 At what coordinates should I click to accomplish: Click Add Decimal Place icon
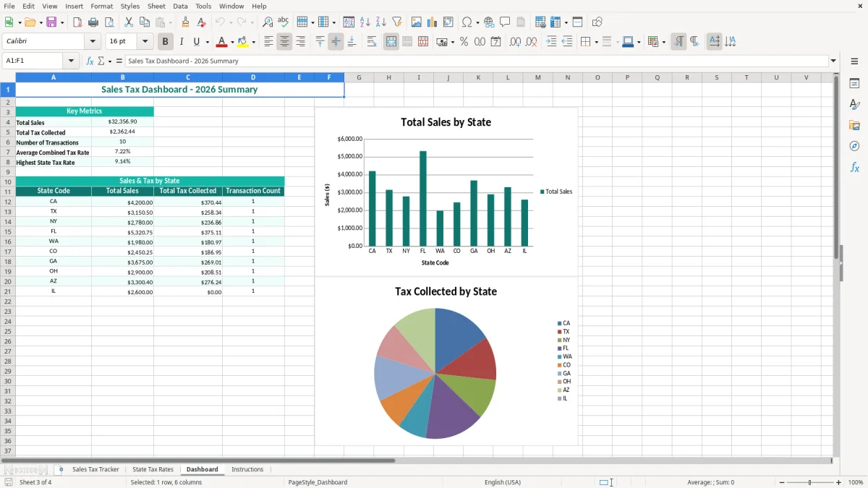click(x=515, y=42)
